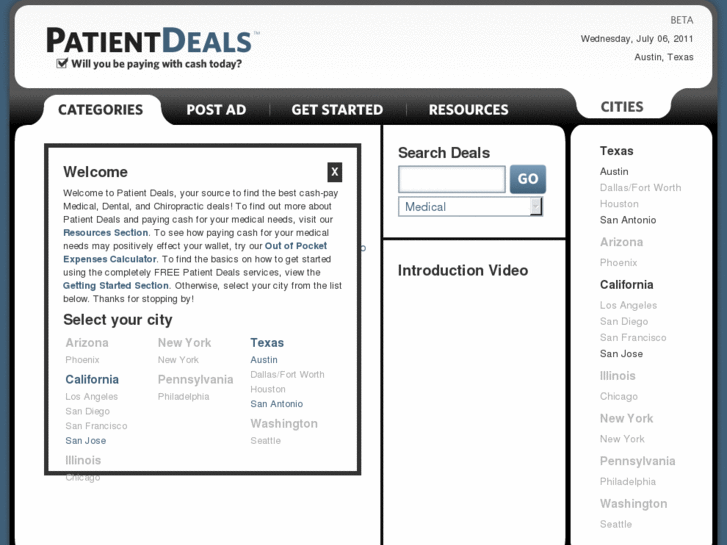727x545 pixels.
Task: Select San Antonio in the Welcome popup
Action: 276,404
